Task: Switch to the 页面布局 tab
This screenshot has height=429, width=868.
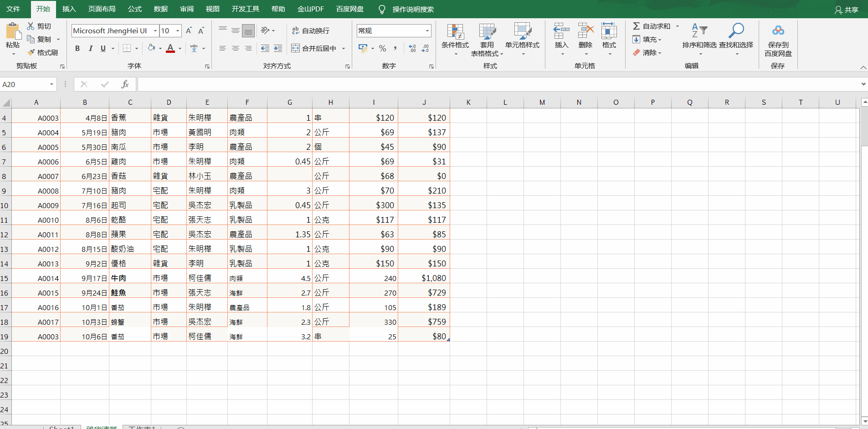Action: click(x=102, y=9)
